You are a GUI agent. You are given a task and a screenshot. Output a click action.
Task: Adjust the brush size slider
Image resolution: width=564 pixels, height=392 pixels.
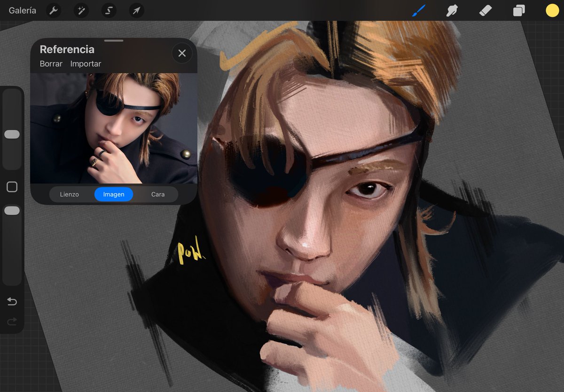click(x=12, y=134)
